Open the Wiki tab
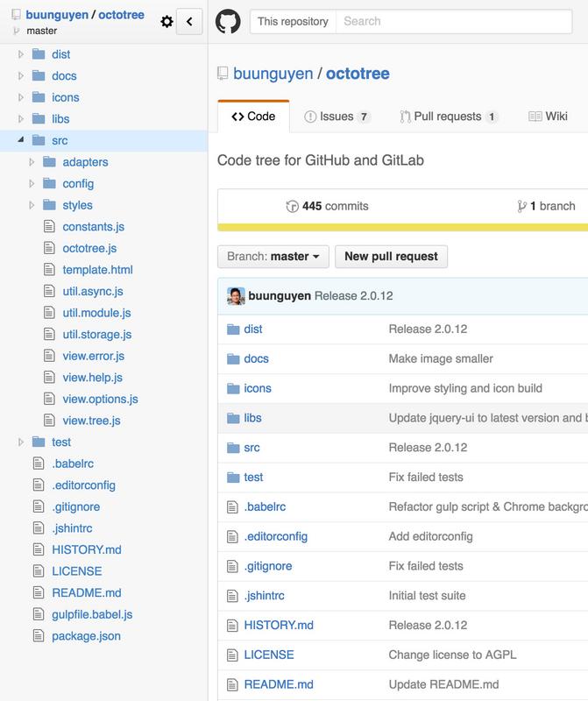The image size is (588, 701). coord(548,117)
